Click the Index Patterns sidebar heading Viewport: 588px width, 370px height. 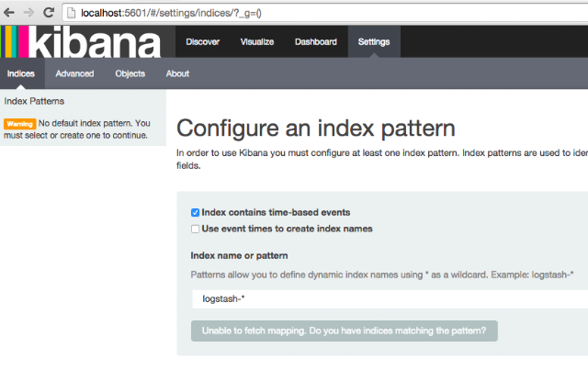(x=34, y=101)
